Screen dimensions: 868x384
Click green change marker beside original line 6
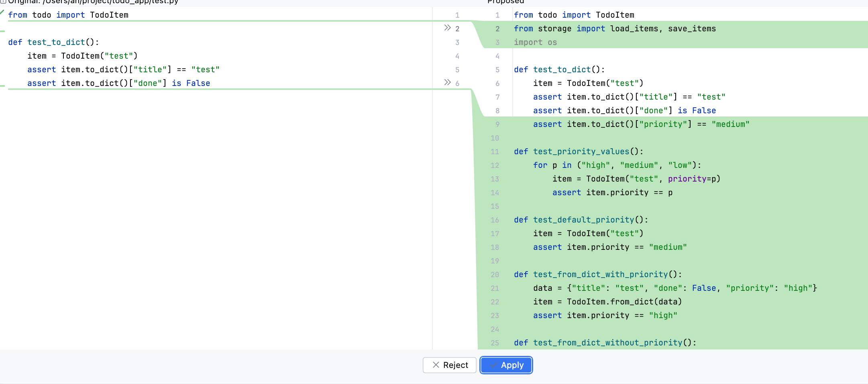2,86
